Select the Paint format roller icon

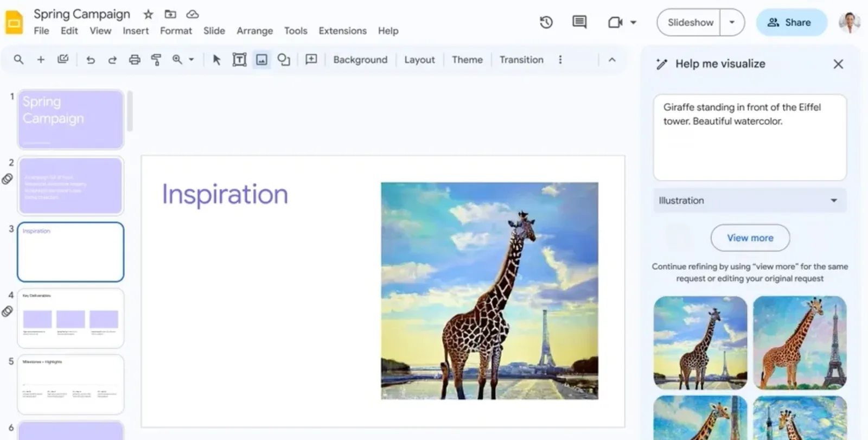tap(156, 60)
